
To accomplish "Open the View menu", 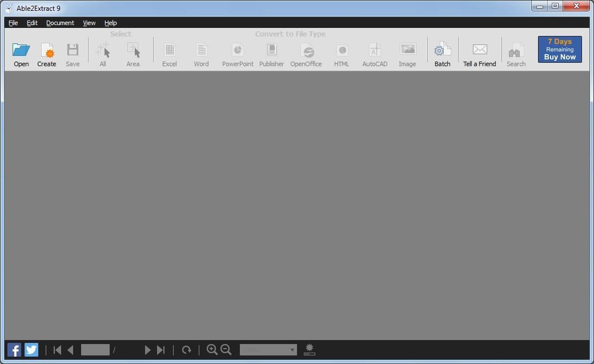I will coord(89,23).
